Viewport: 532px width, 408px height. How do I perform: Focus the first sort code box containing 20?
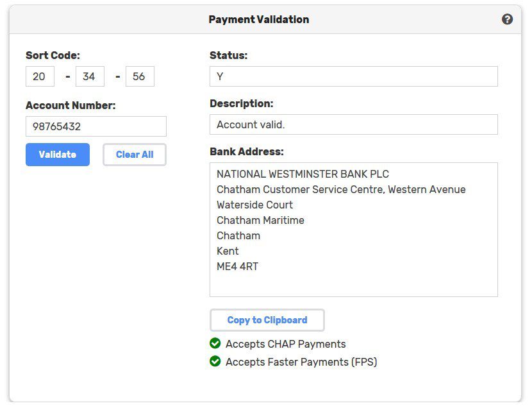pyautogui.click(x=40, y=76)
